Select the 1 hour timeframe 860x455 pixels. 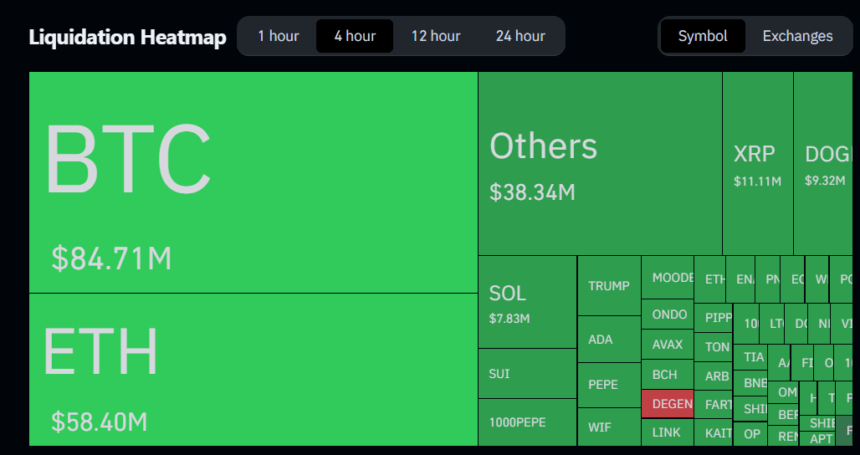[278, 36]
